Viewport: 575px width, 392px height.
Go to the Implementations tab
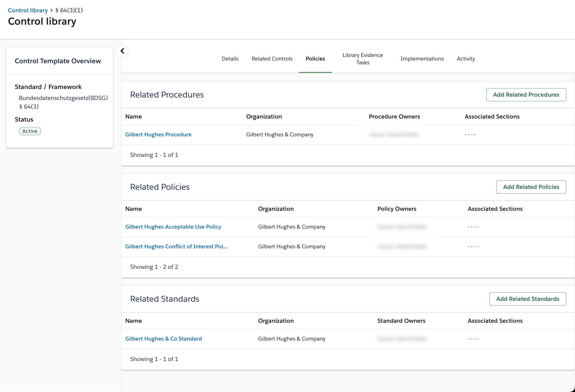[x=422, y=59]
